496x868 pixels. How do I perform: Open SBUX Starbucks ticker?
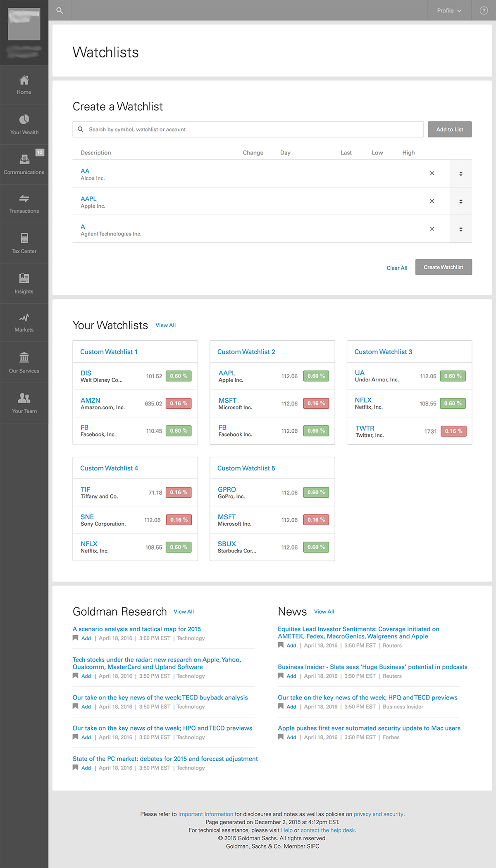pyautogui.click(x=227, y=544)
